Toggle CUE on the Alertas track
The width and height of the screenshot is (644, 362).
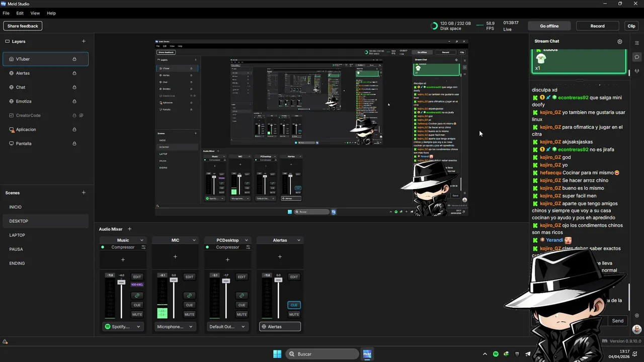pos(294,305)
